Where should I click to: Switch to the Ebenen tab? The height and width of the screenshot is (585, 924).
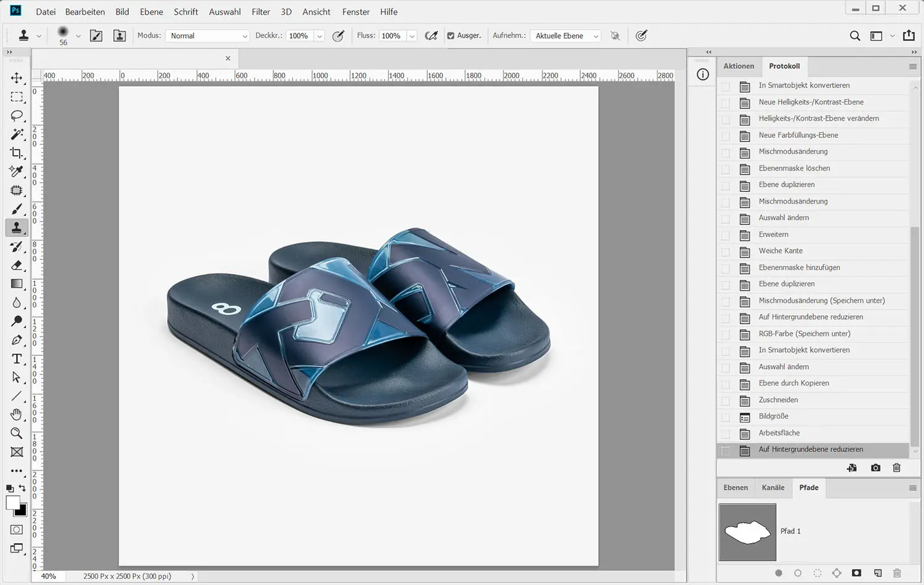[736, 488]
